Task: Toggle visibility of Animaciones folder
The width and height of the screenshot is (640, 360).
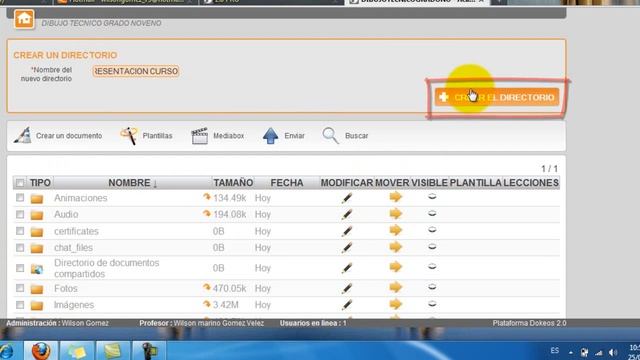Action: click(x=432, y=197)
